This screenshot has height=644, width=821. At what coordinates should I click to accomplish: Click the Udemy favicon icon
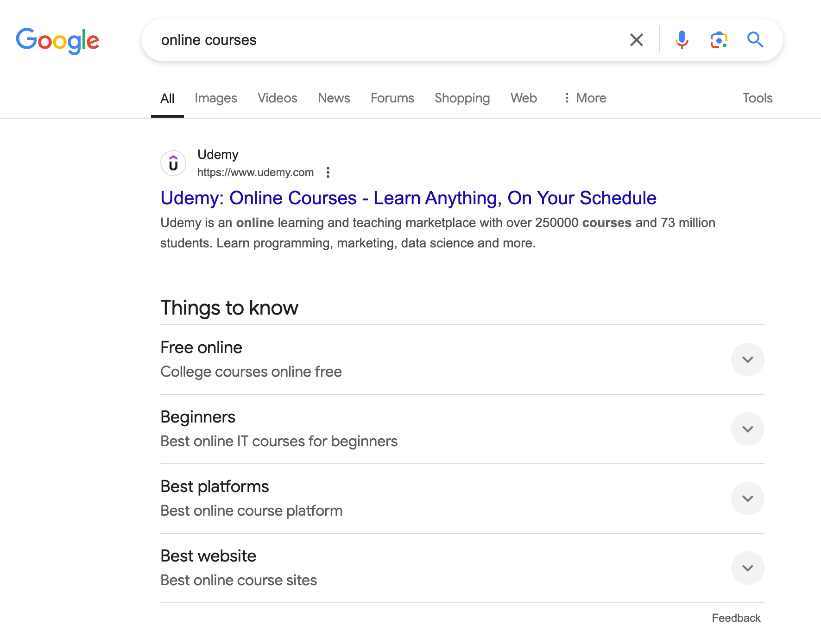click(173, 163)
